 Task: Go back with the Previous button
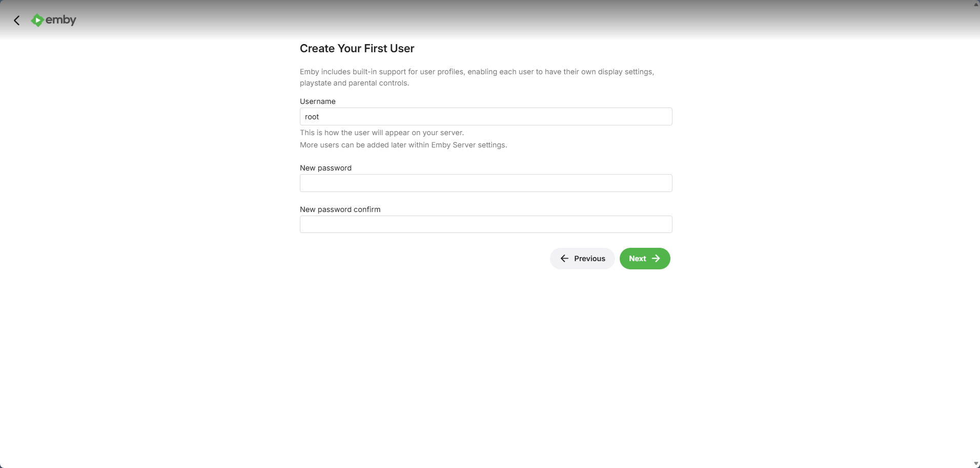tap(582, 259)
